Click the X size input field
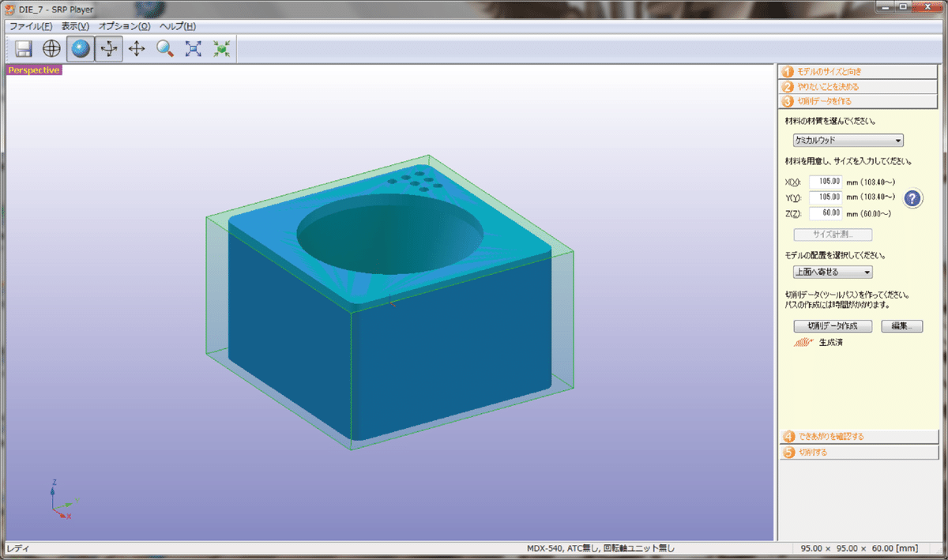Viewport: 948px width, 560px height. coord(826,182)
